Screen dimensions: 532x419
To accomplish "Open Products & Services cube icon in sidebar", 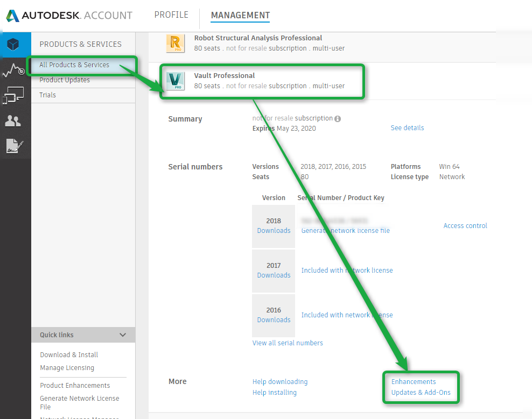I will (13, 45).
